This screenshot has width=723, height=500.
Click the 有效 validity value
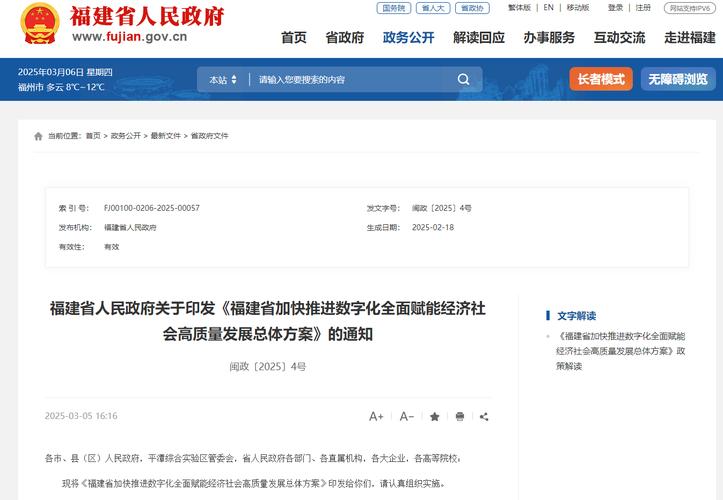click(x=112, y=247)
